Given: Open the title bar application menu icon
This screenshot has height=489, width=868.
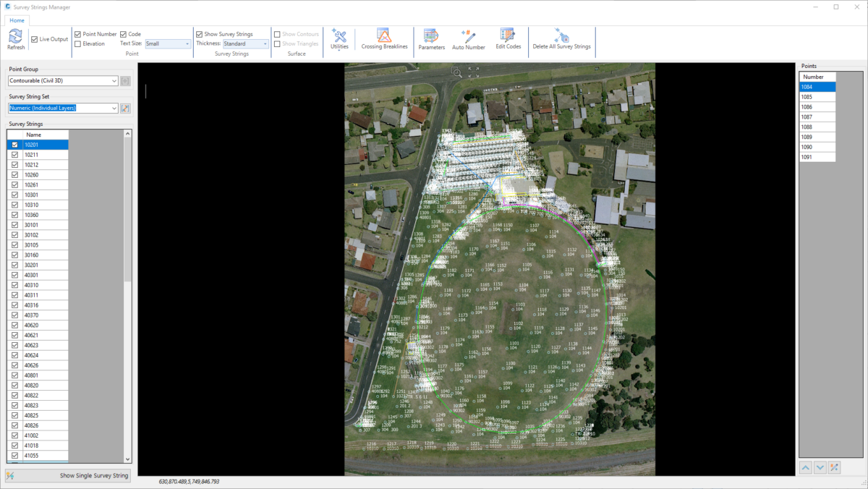Looking at the screenshot, I should click(8, 7).
